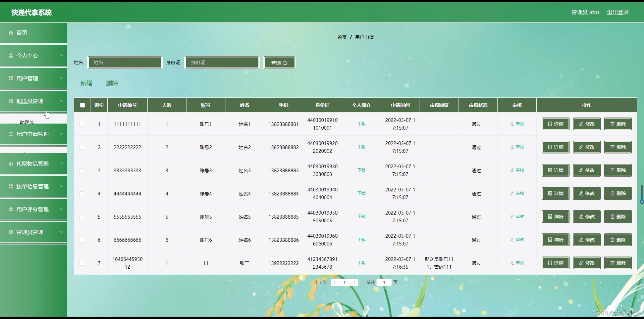
Task: Tick the checkbox for row 1
Action: 82,124
